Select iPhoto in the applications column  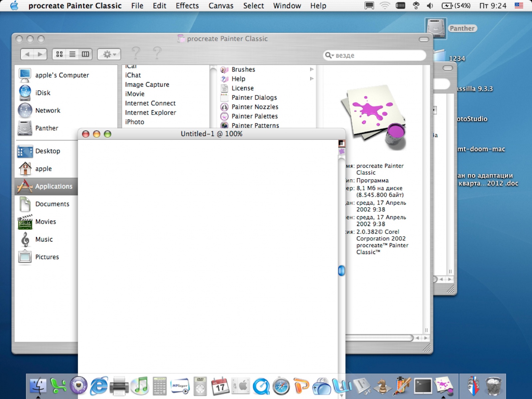click(x=135, y=122)
